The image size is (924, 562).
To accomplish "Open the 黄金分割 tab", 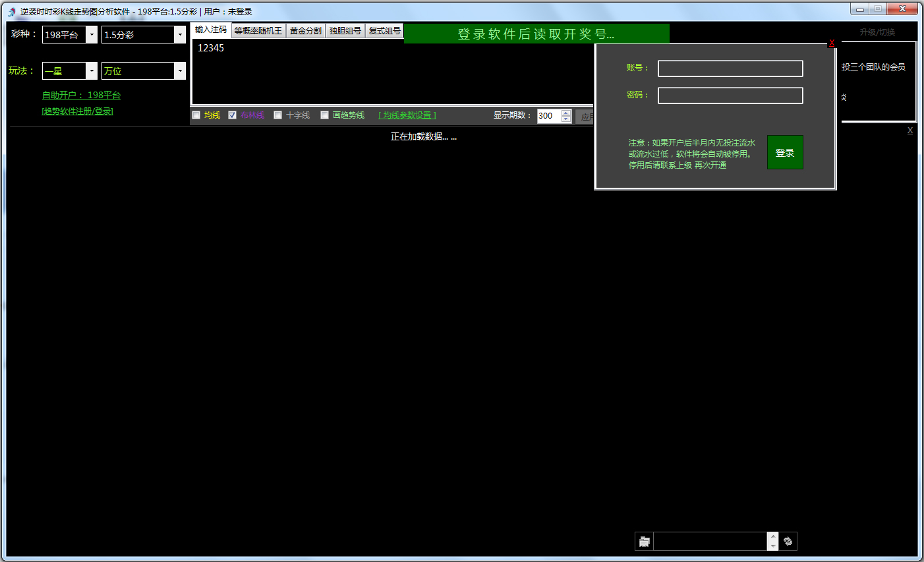I will (306, 31).
